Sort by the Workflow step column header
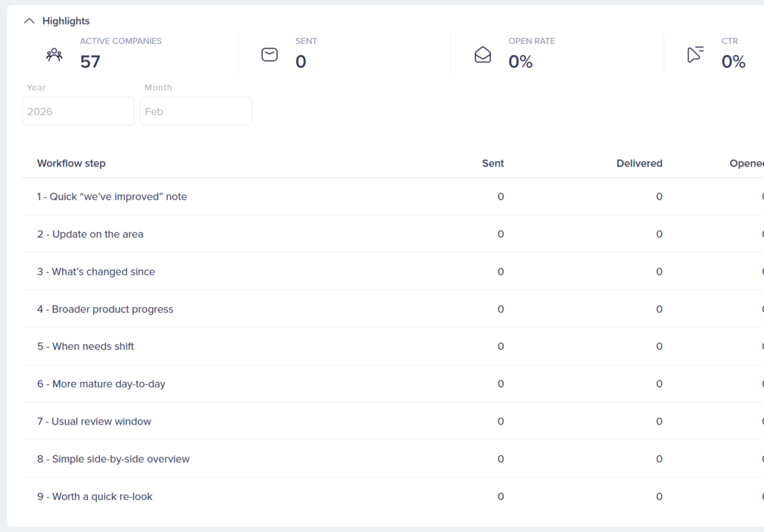 pyautogui.click(x=72, y=163)
